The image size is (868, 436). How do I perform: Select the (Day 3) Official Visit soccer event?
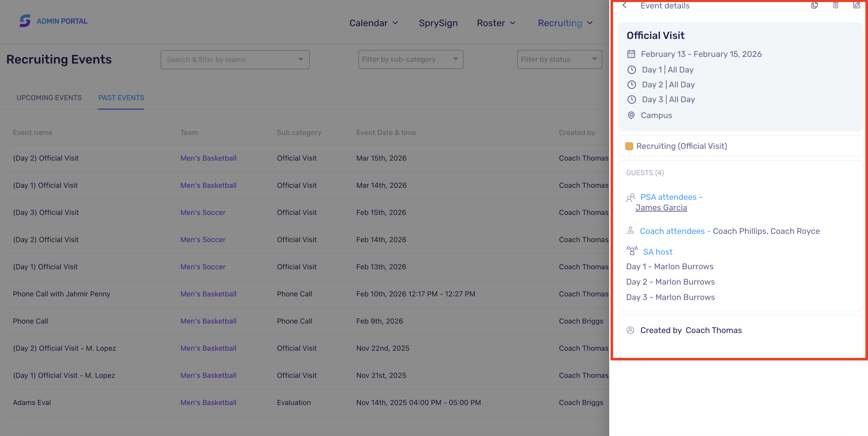click(46, 212)
